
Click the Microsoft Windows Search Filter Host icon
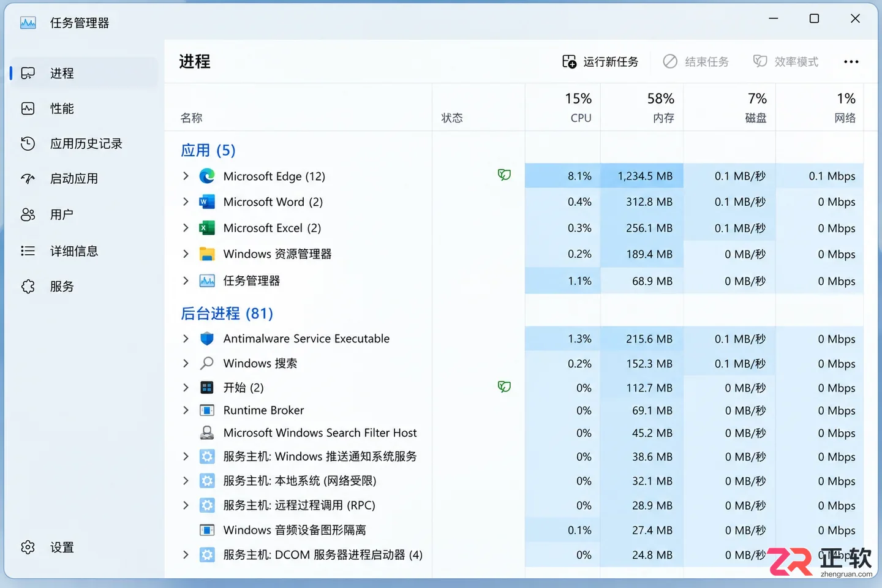click(x=207, y=433)
